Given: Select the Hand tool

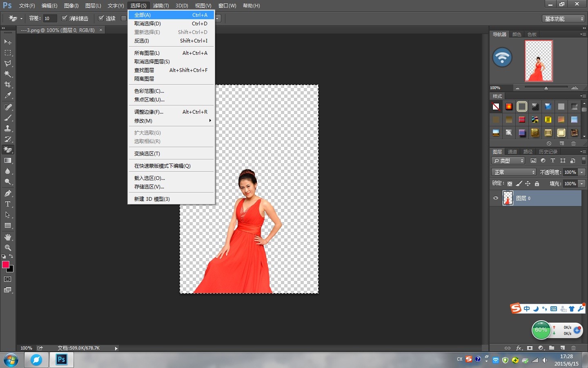Looking at the screenshot, I should (x=8, y=237).
